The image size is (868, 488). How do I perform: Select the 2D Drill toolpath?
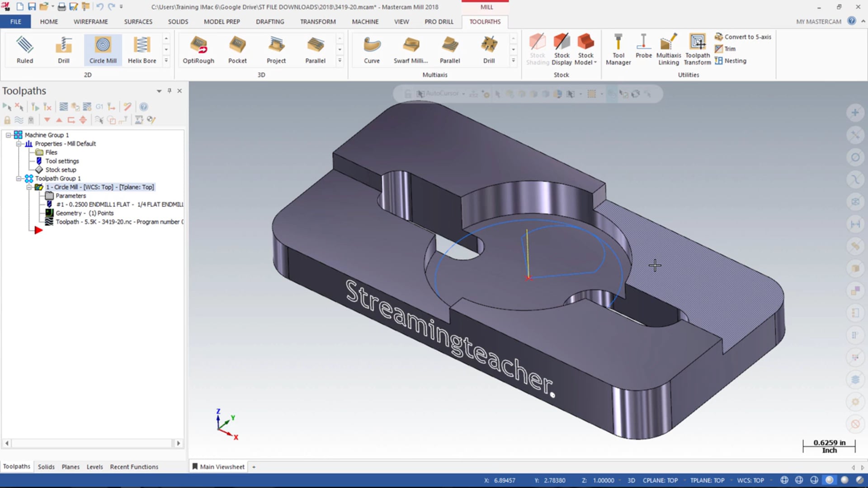[64, 50]
